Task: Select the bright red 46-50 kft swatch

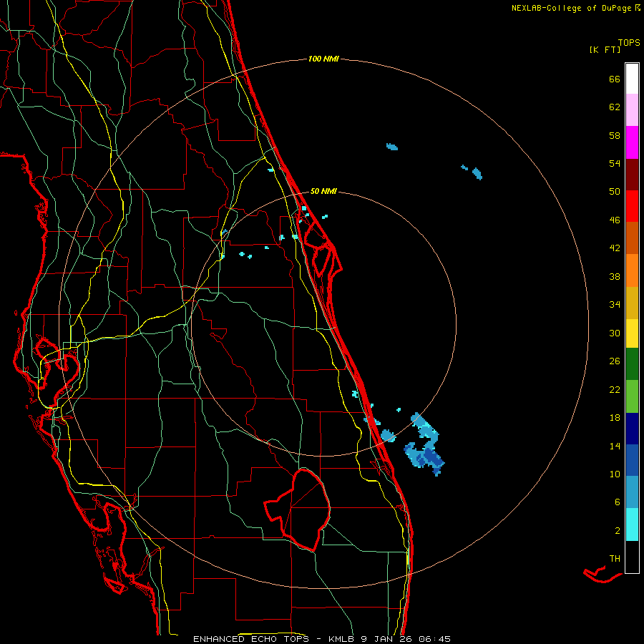Action: [x=632, y=206]
